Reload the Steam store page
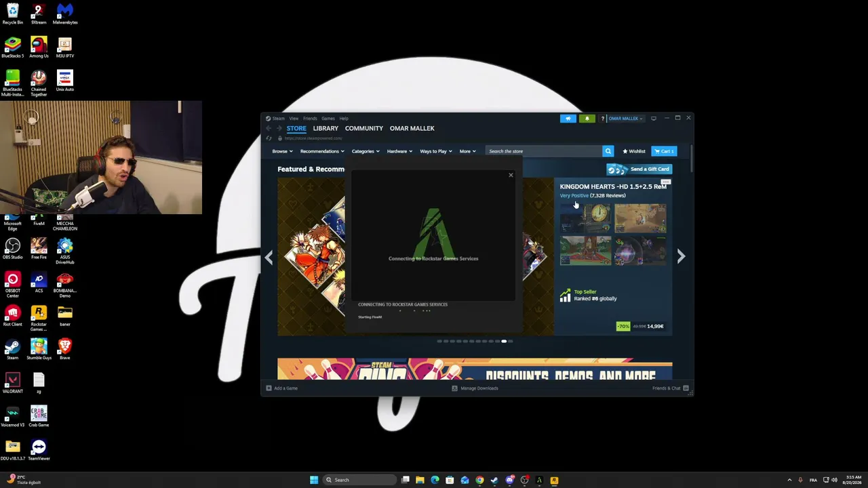 coord(269,138)
